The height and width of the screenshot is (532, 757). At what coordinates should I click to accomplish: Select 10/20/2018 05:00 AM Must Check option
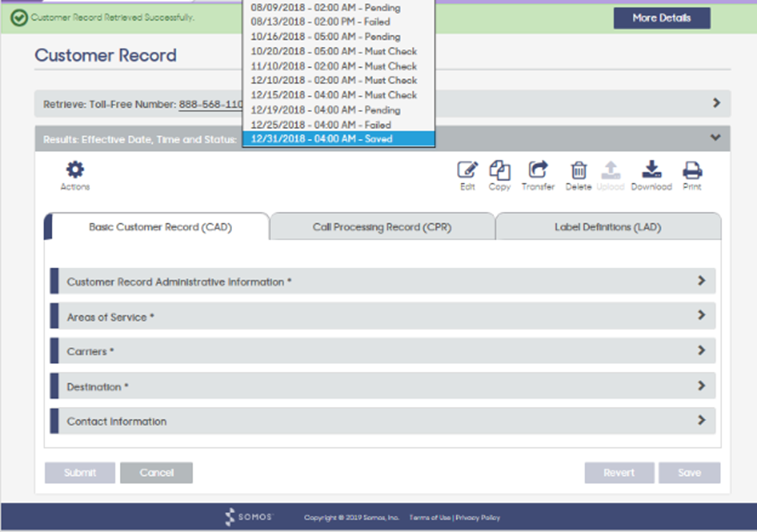tap(339, 52)
